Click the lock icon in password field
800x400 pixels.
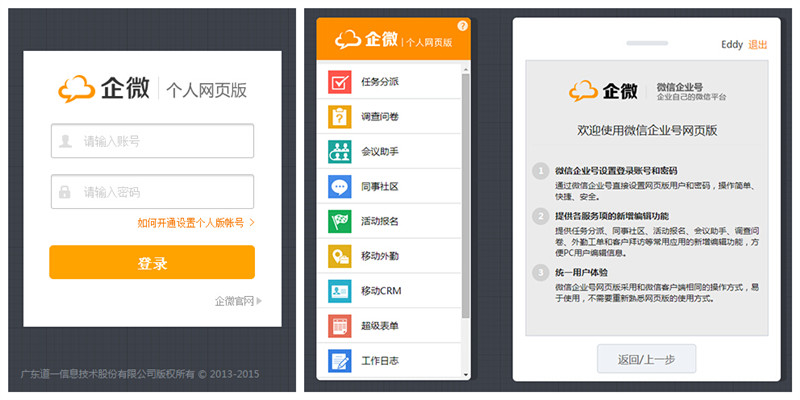pos(65,192)
